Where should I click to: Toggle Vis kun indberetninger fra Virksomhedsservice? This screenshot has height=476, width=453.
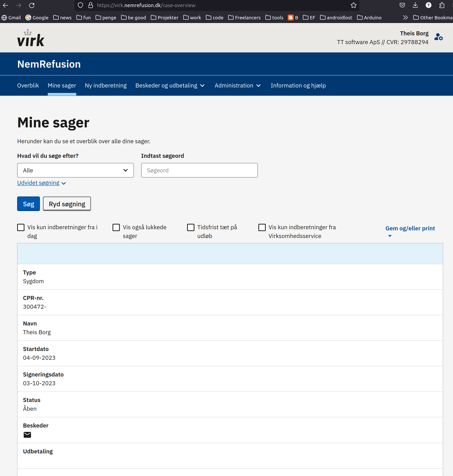[262, 227]
